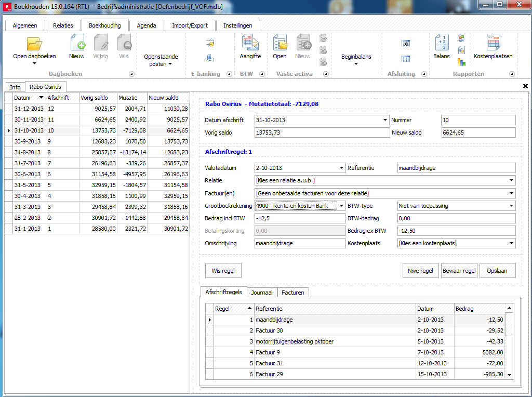
Task: Select the Factuur 9 row in Afschriftregels
Action: click(x=335, y=352)
